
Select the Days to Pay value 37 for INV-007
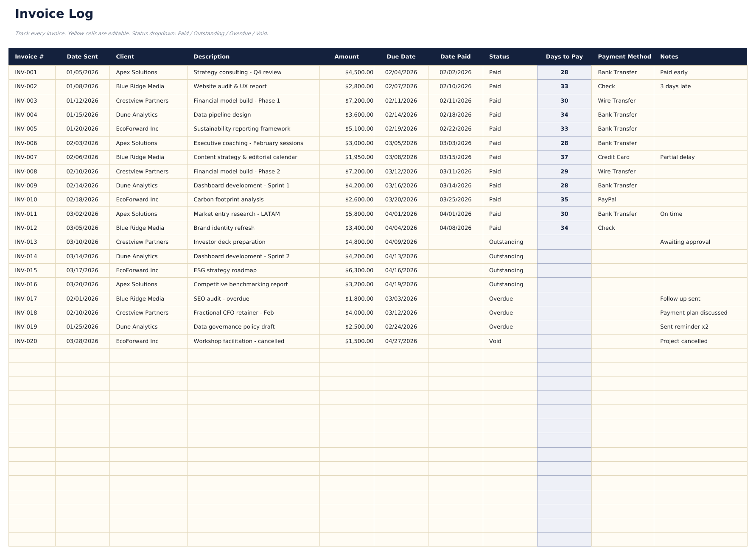(x=563, y=157)
